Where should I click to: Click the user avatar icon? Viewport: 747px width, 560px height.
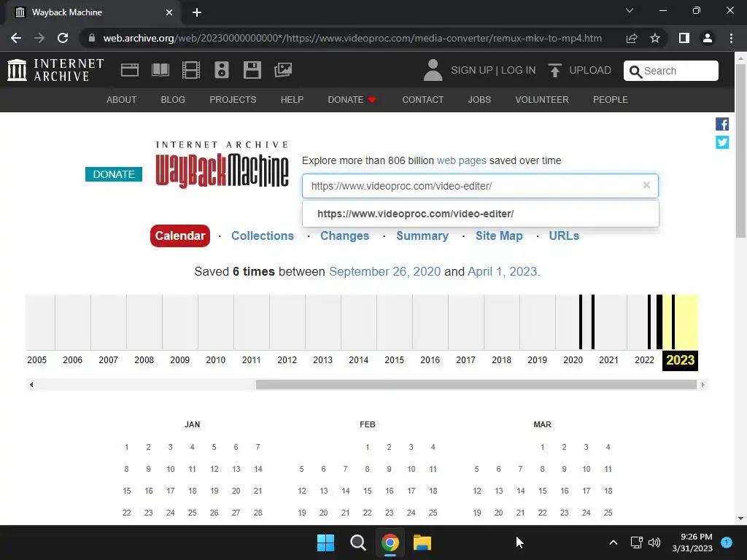tap(433, 70)
